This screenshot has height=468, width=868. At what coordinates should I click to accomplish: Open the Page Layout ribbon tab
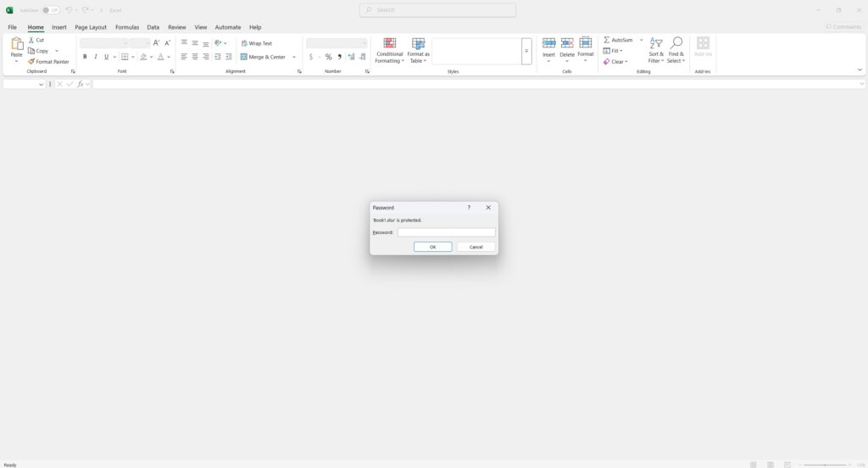pos(91,27)
